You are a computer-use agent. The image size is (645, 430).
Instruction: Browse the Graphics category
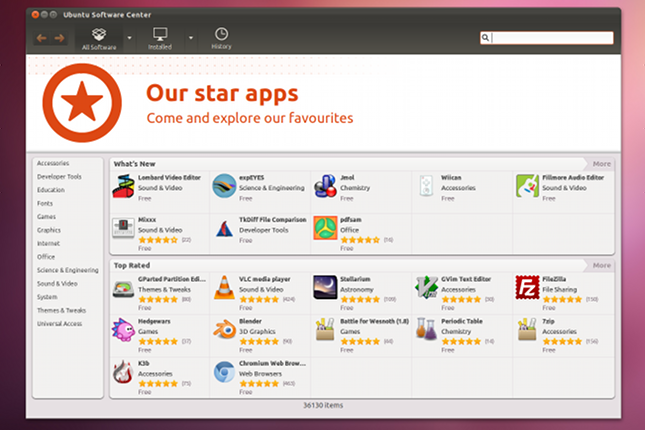pos(49,230)
